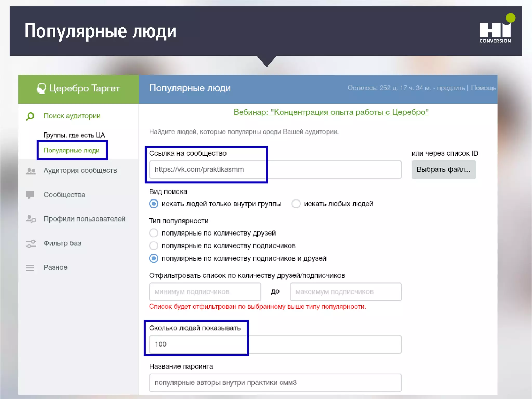This screenshot has width=532, height=399.
Task: Click the user search icon for Профили пользователей
Action: (31, 219)
